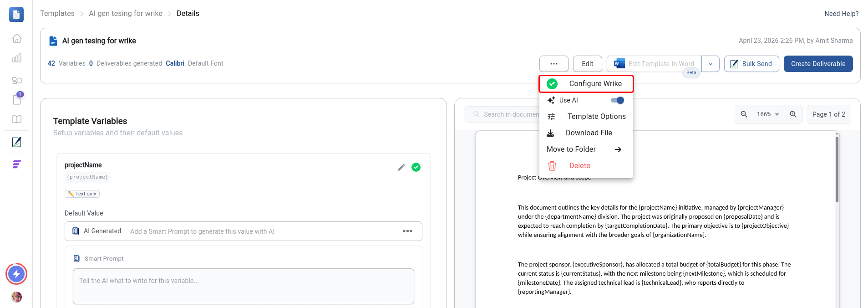Click the Smart Prompt AI icon
Viewport: 868px width, 308px height.
click(76, 258)
